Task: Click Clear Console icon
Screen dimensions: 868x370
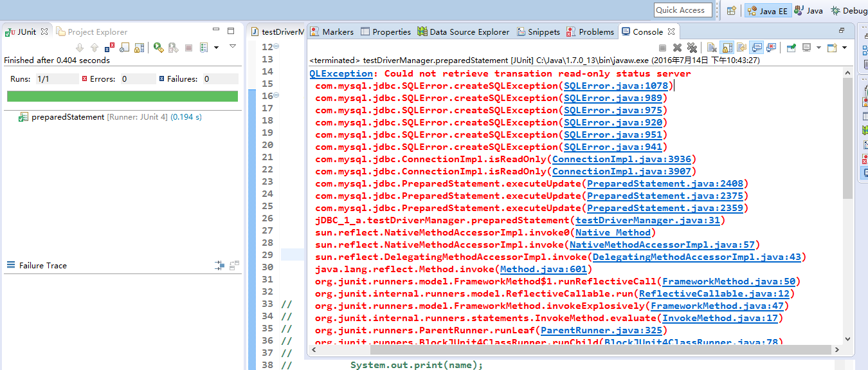Action: coord(712,48)
